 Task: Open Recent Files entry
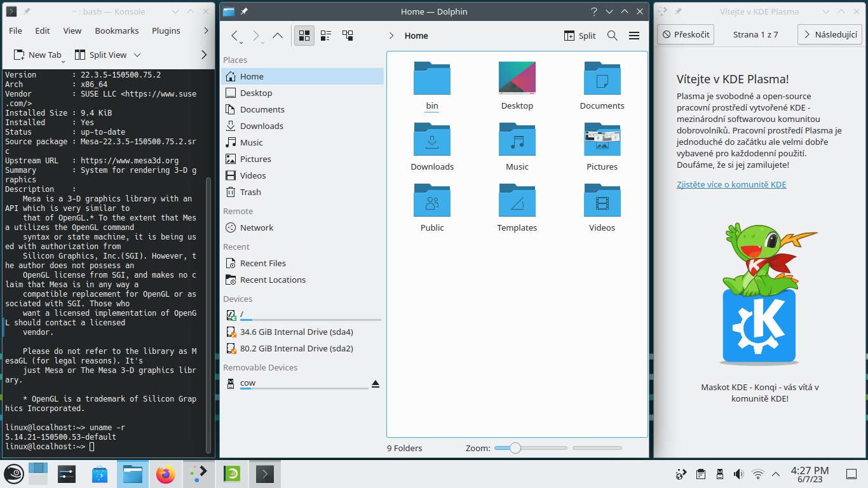pos(302,263)
